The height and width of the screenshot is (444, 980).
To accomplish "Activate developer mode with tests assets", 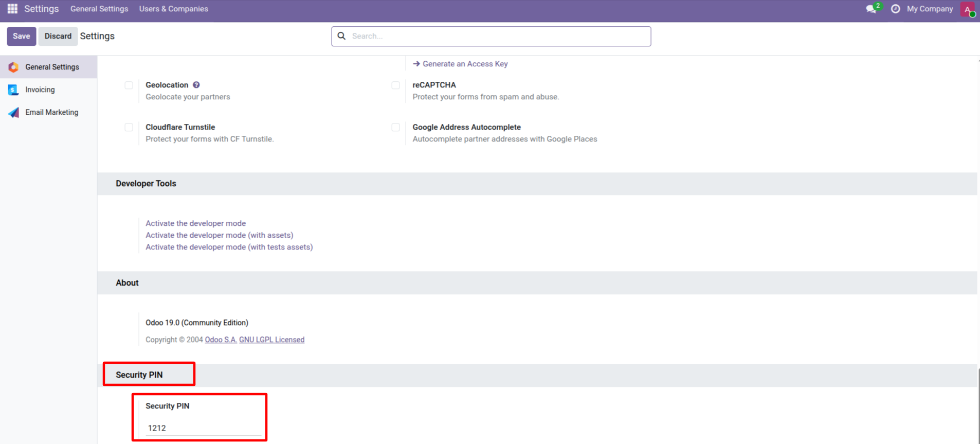I will (x=229, y=247).
